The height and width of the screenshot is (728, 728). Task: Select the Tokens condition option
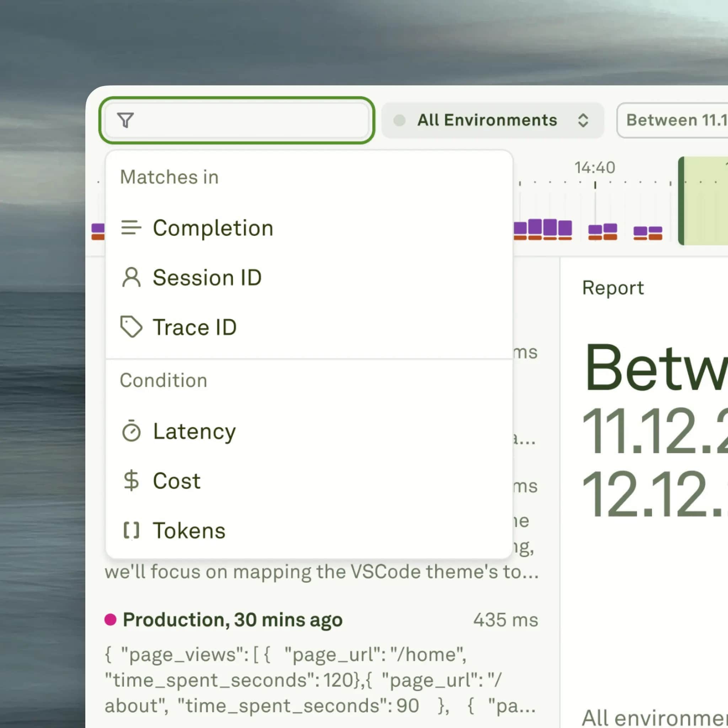(x=189, y=531)
